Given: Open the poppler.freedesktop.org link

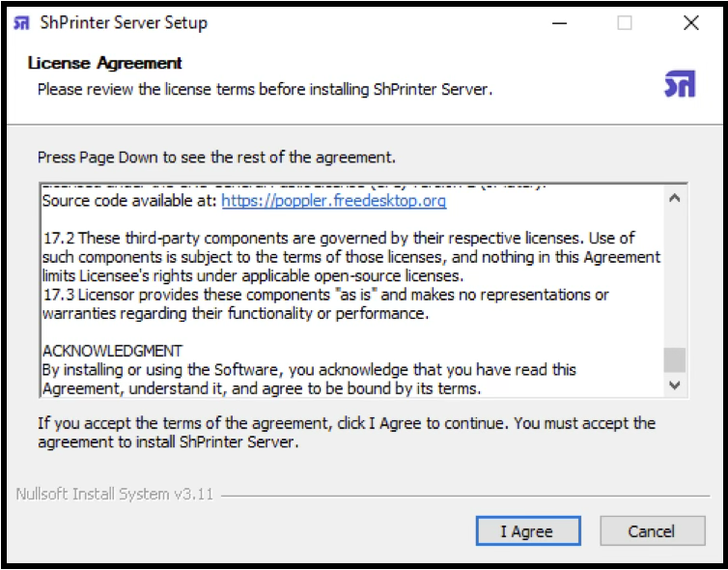Looking at the screenshot, I should point(334,201).
